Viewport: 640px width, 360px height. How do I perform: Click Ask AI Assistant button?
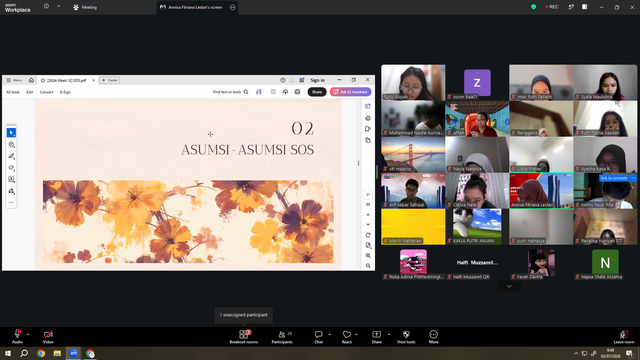[x=351, y=92]
